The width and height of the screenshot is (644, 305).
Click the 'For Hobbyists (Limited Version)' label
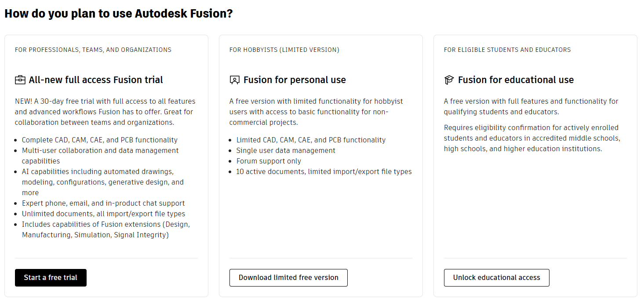(284, 50)
